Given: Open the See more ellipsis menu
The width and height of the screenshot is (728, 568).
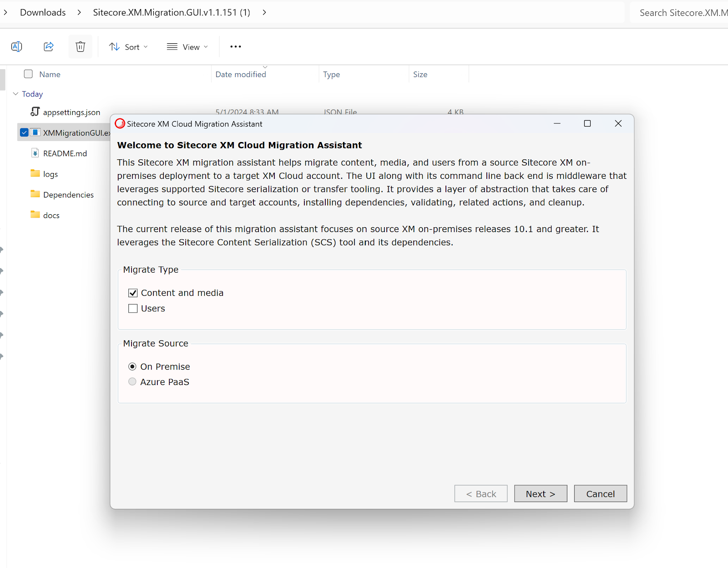Looking at the screenshot, I should click(x=236, y=46).
